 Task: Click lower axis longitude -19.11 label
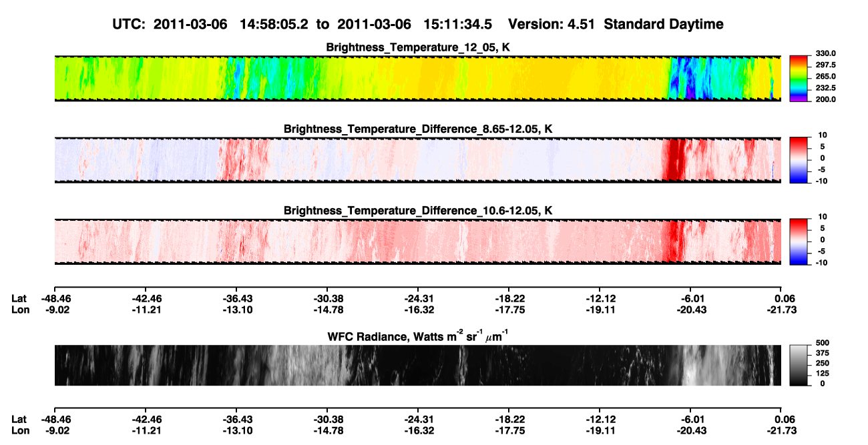coord(600,430)
